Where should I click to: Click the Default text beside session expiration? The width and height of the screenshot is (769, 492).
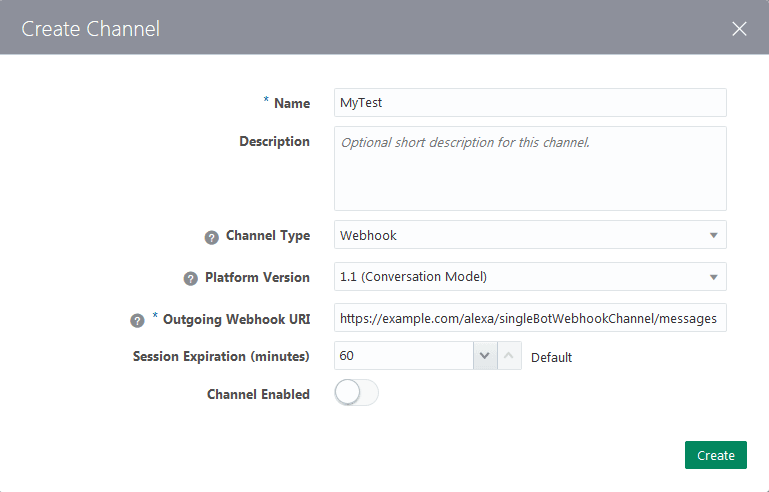(551, 357)
